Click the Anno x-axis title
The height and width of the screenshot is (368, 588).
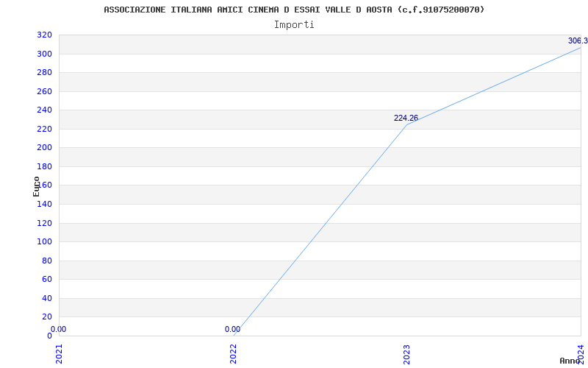coord(570,361)
